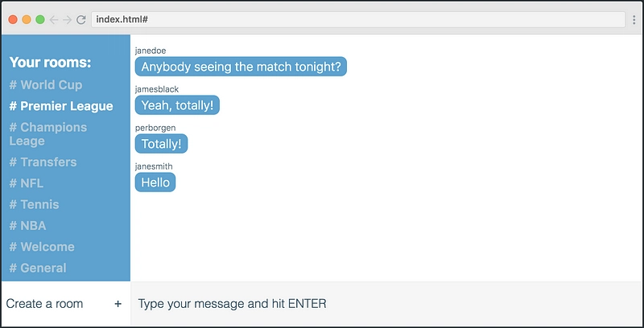Open the browser three-dot menu
This screenshot has width=644, height=328.
click(634, 19)
